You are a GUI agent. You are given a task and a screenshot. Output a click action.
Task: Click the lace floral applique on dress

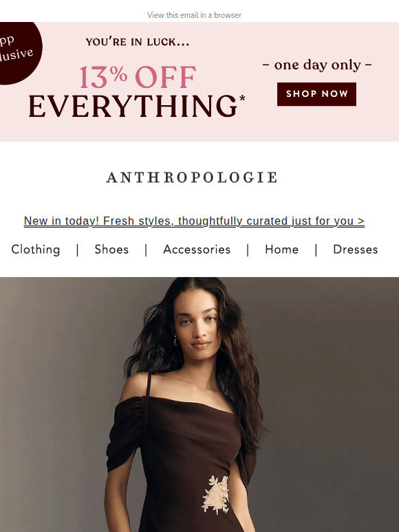tap(216, 494)
